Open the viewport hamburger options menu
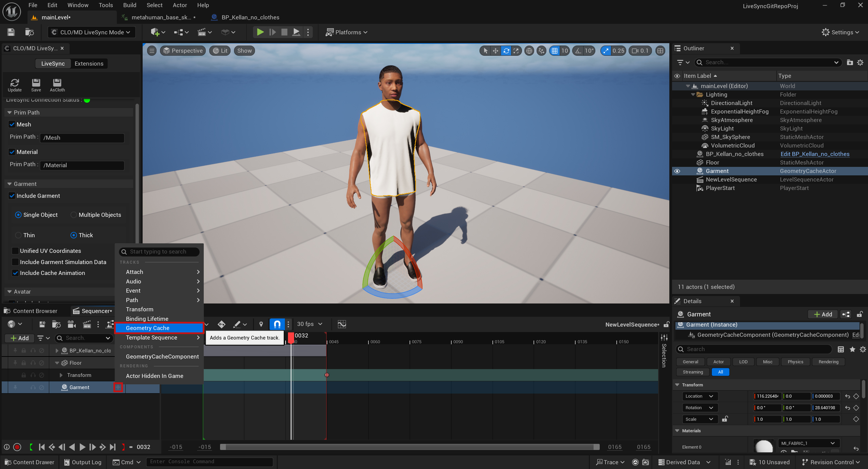 coord(152,51)
